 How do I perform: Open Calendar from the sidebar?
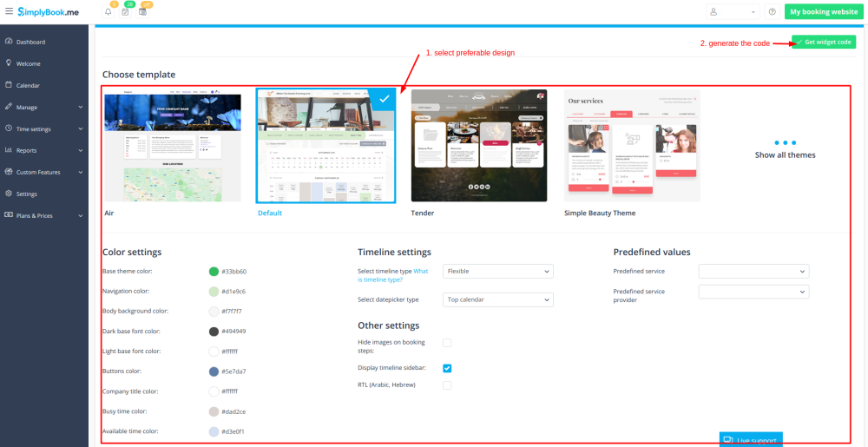pyautogui.click(x=30, y=85)
